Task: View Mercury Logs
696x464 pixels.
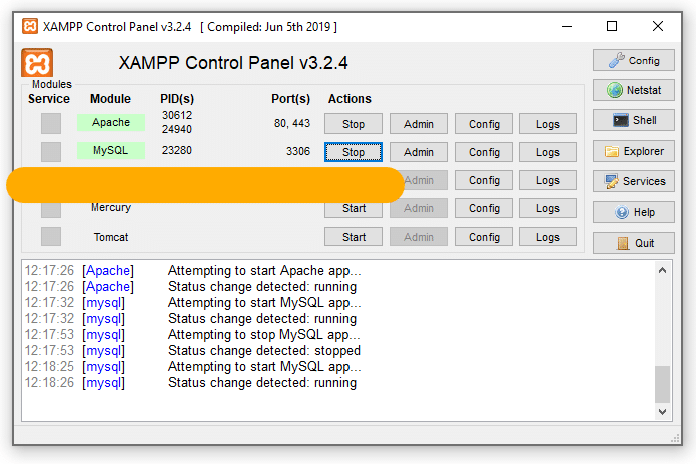Action: (x=548, y=208)
